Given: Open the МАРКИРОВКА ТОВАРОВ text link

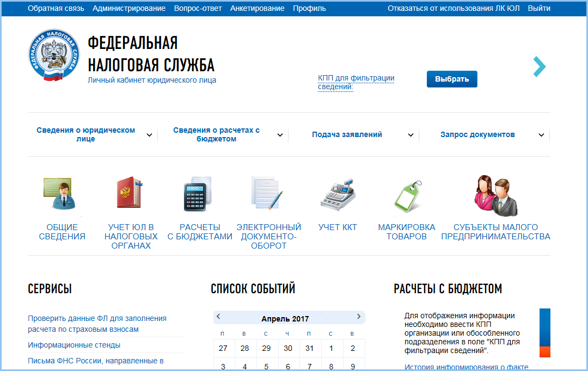Looking at the screenshot, I should pyautogui.click(x=407, y=232).
